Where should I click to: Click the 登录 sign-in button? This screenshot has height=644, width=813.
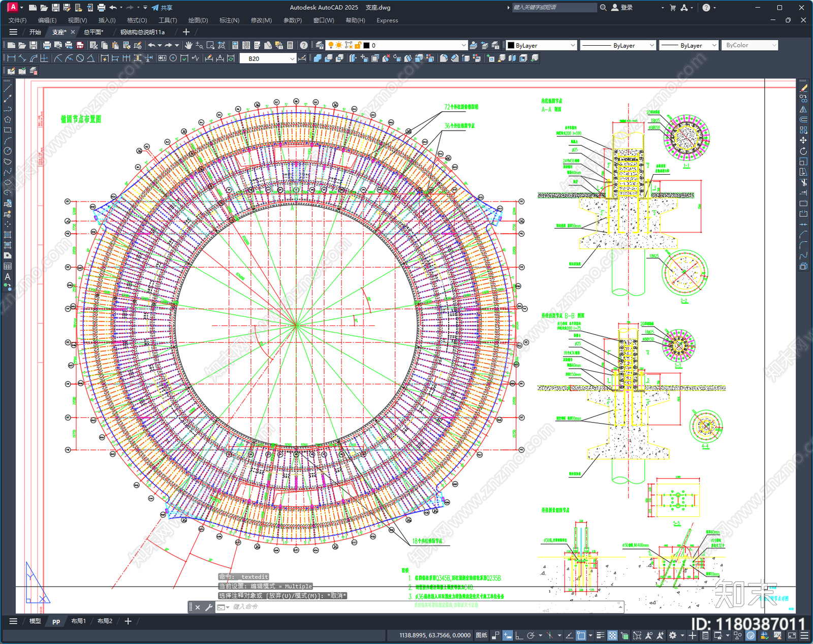[622, 8]
